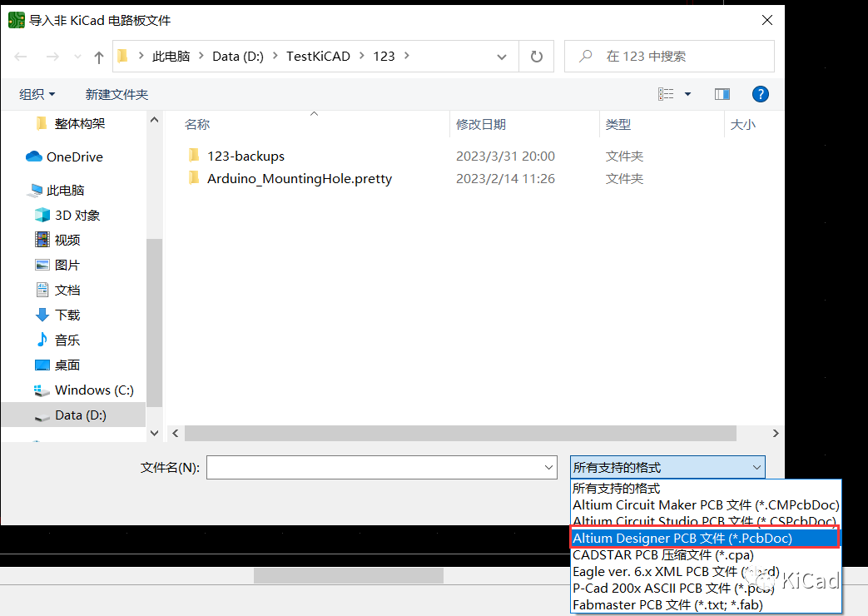Click 此电脑 in the address breadcrumb
The width and height of the screenshot is (868, 616).
171,57
